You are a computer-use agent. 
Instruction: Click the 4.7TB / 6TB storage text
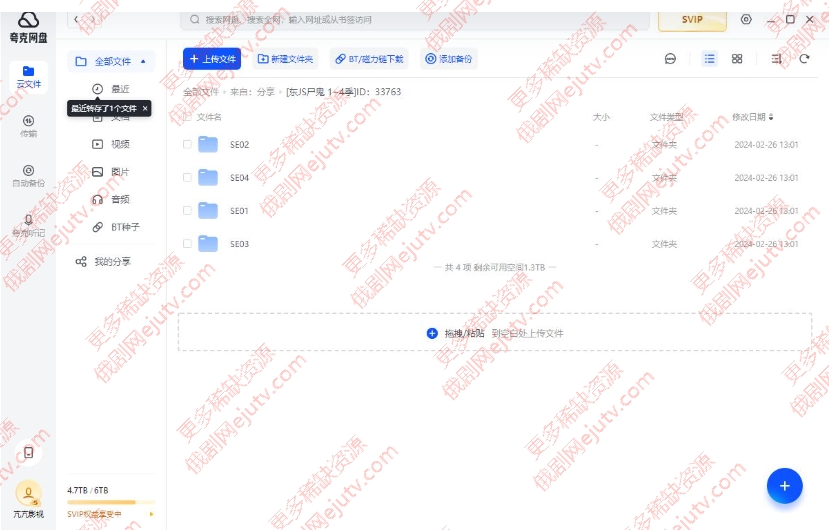click(88, 490)
